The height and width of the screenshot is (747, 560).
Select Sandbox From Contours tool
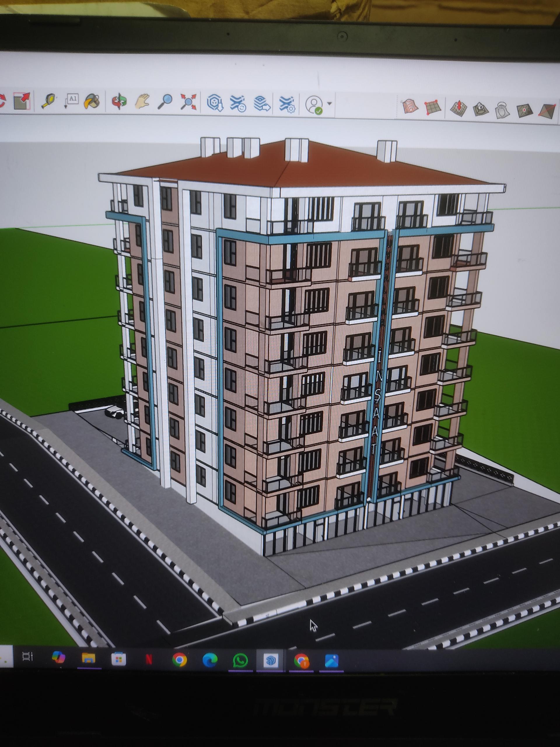(410, 107)
